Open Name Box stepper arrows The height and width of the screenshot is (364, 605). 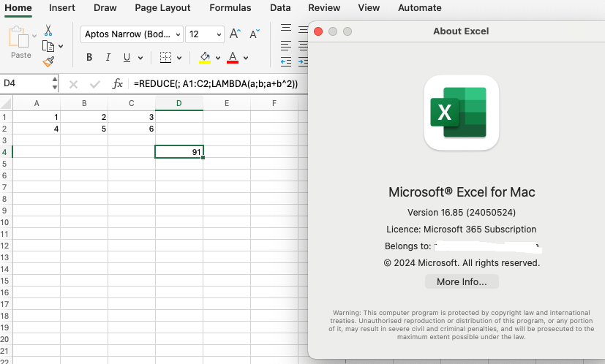55,83
